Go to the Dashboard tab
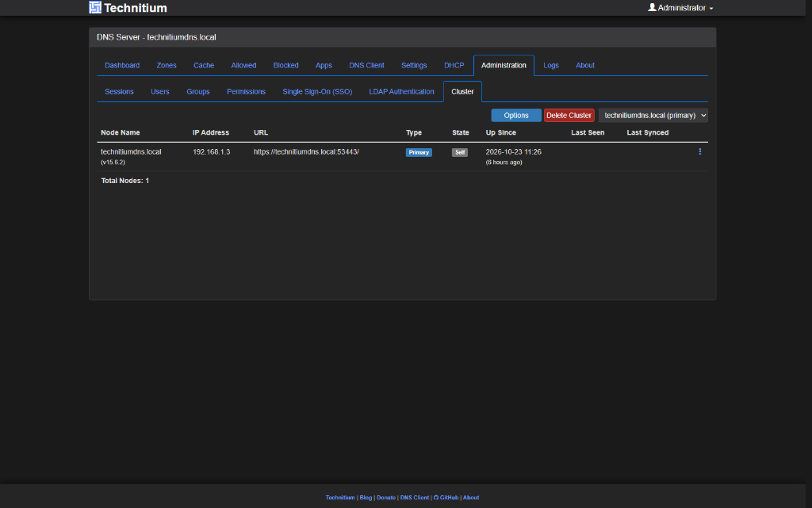The image size is (812, 508). click(122, 65)
